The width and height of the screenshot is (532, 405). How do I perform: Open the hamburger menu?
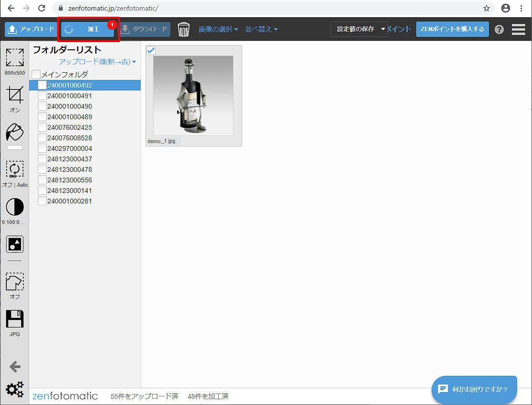click(519, 29)
